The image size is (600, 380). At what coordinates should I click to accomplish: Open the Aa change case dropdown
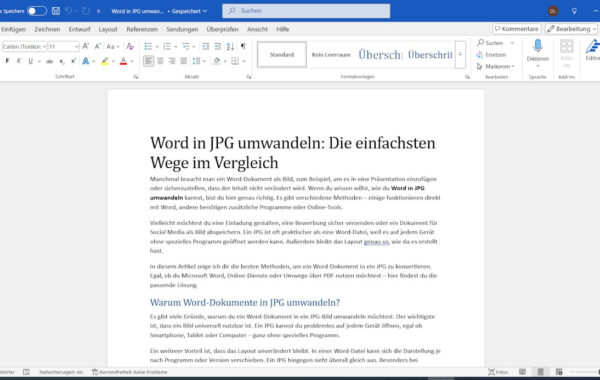click(x=112, y=46)
